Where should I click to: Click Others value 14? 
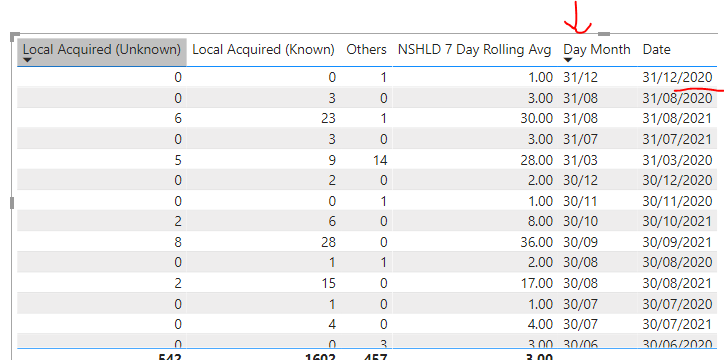380,160
